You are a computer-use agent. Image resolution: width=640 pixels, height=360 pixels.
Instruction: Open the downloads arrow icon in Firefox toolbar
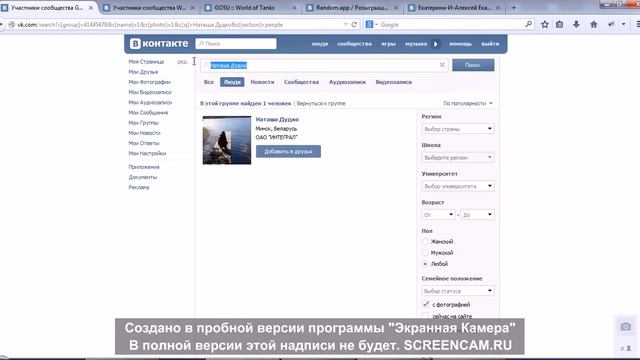tap(576, 24)
